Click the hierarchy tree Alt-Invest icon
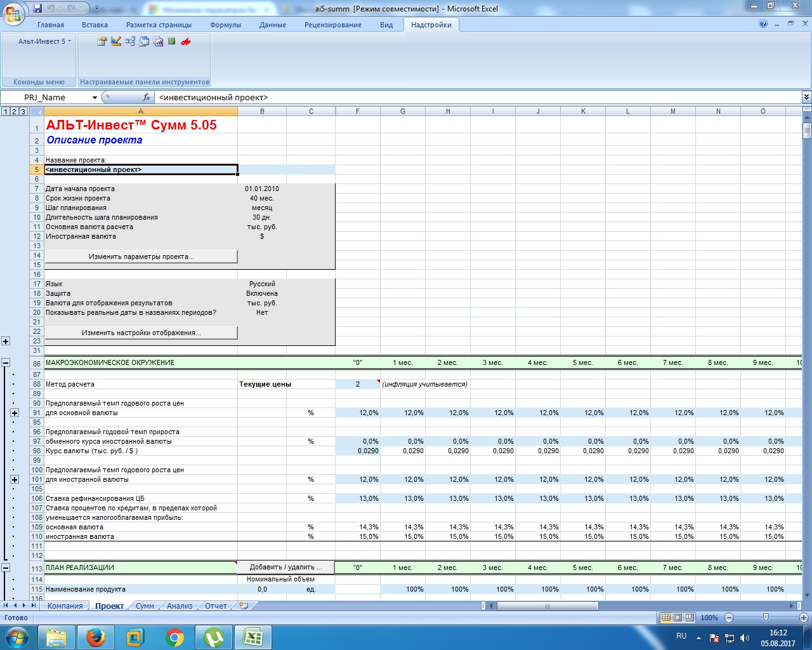This screenshot has width=812, height=650. pyautogui.click(x=129, y=41)
